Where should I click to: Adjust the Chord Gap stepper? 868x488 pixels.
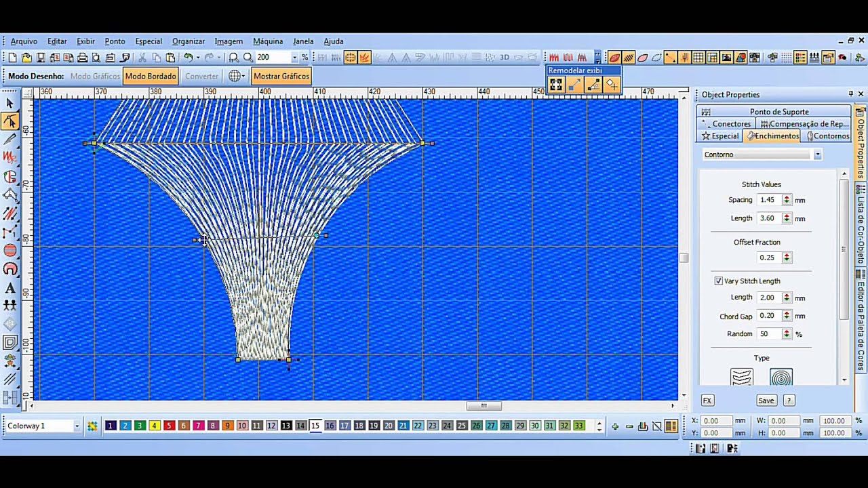(787, 316)
